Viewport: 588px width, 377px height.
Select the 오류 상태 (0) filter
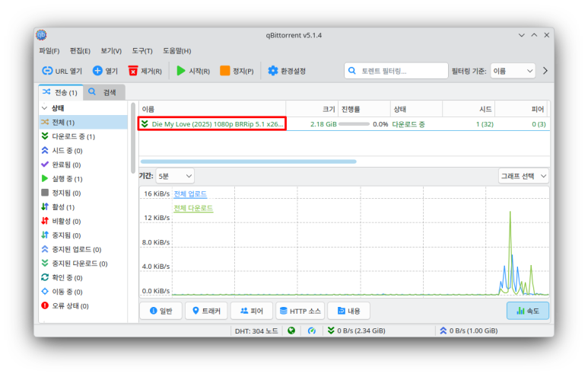tap(83, 305)
